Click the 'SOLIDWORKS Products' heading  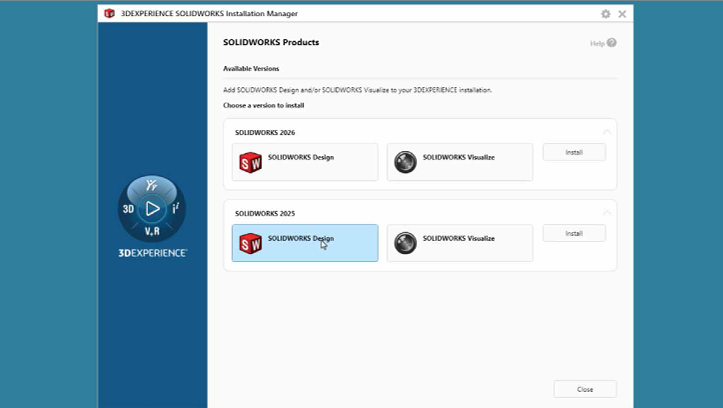pyautogui.click(x=271, y=42)
